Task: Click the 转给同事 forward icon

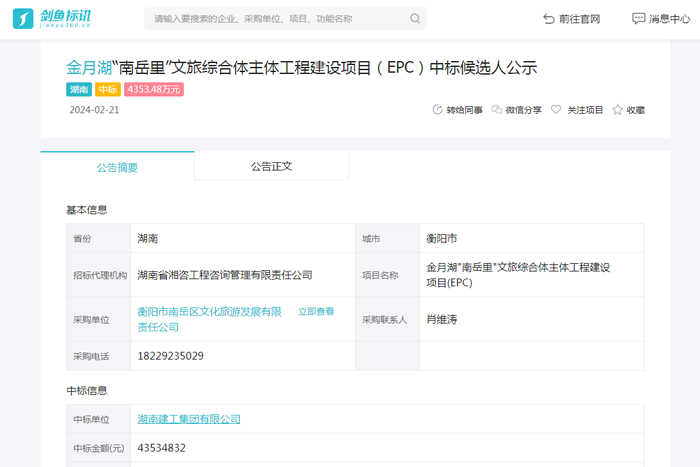Action: coord(437,110)
